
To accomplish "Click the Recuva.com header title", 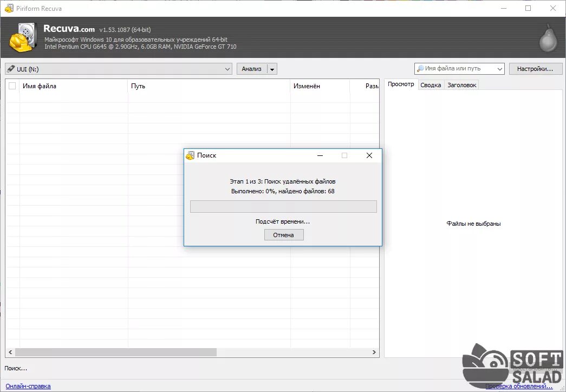I will coord(69,29).
